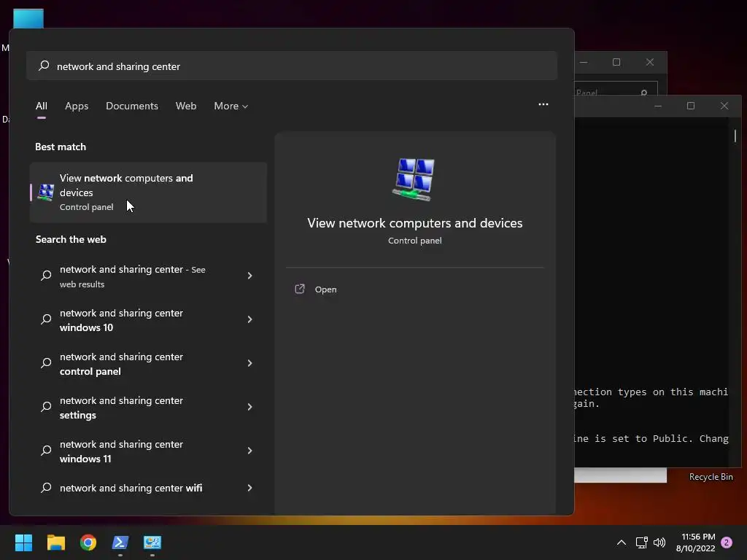
Task: Select 'network and sharing center windows 11' suggestion
Action: [x=148, y=451]
